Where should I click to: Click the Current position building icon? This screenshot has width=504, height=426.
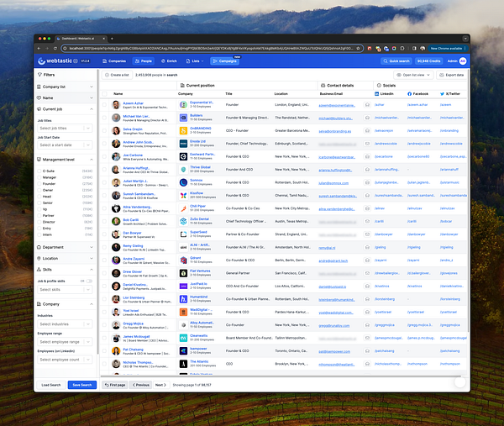point(182,86)
